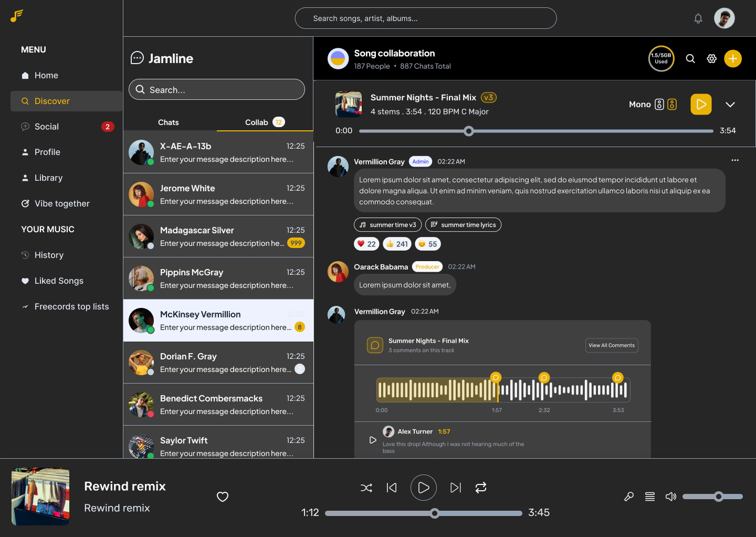Click the Jamline search field
Image resolution: width=756 pixels, height=537 pixels.
[x=217, y=89]
